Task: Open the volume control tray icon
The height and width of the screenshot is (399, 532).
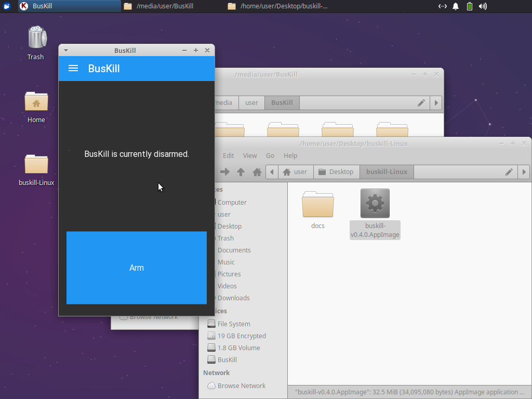Action: 483,6
